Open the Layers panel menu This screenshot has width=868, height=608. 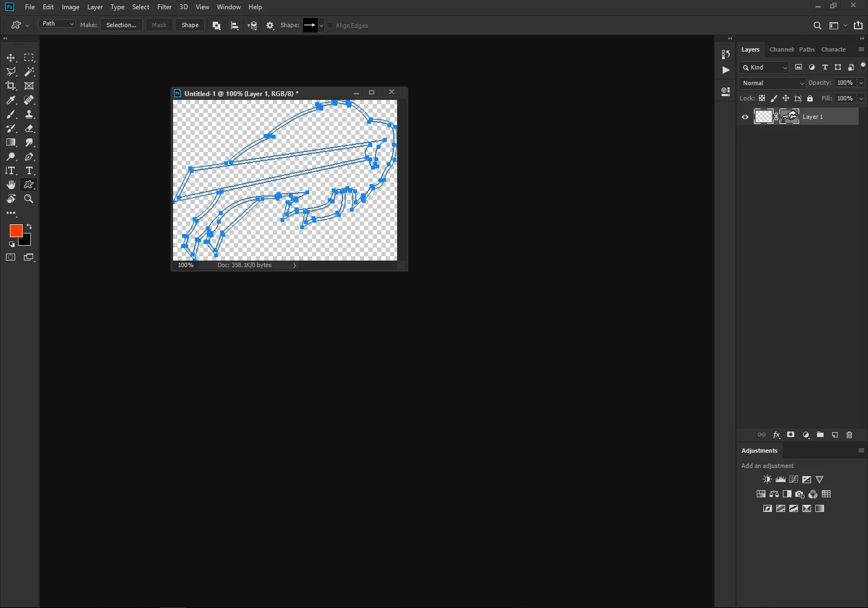point(861,49)
